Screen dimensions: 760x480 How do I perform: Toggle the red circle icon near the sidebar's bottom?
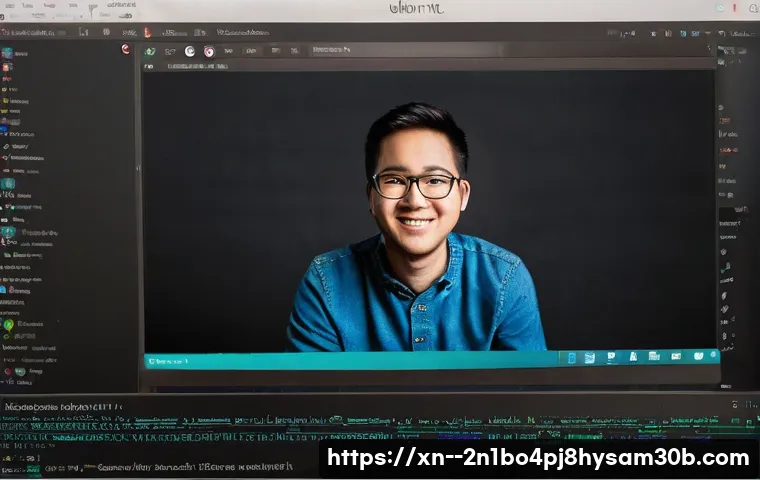click(8, 371)
